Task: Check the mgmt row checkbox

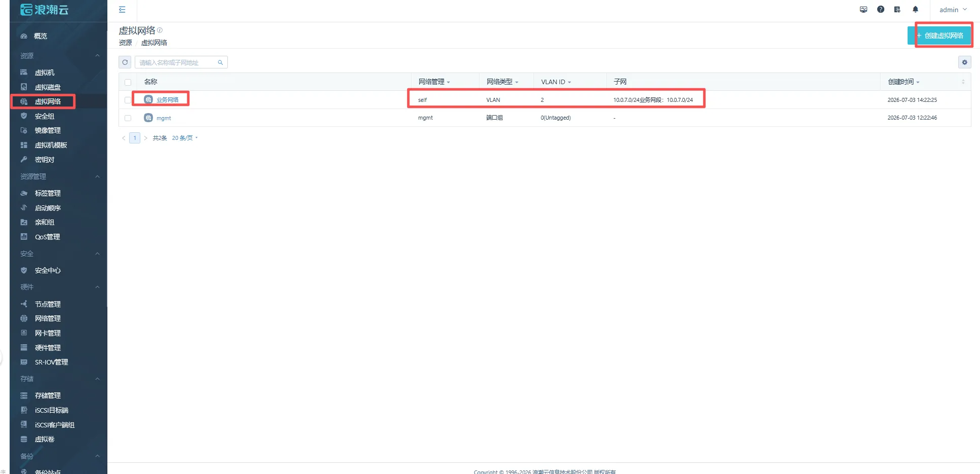Action: pos(128,118)
